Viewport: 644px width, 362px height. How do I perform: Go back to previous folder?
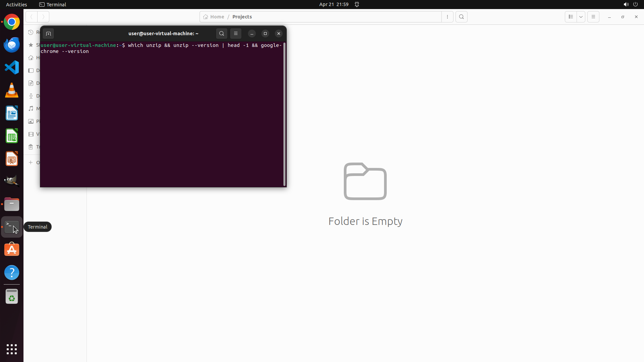[x=32, y=17]
